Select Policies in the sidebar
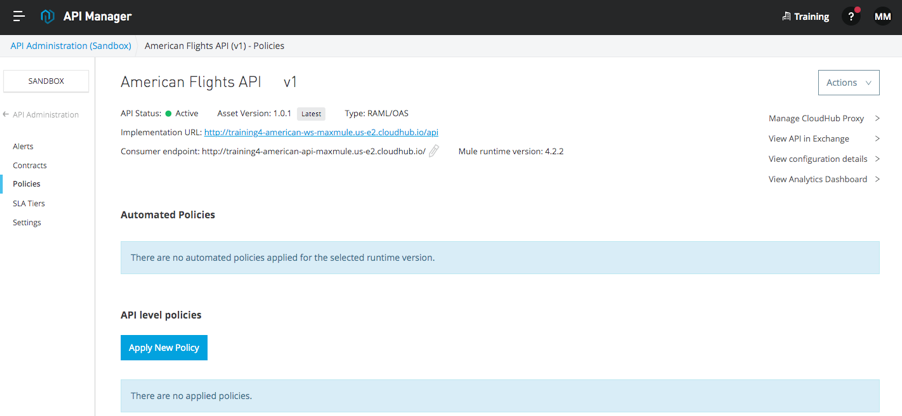 26,184
